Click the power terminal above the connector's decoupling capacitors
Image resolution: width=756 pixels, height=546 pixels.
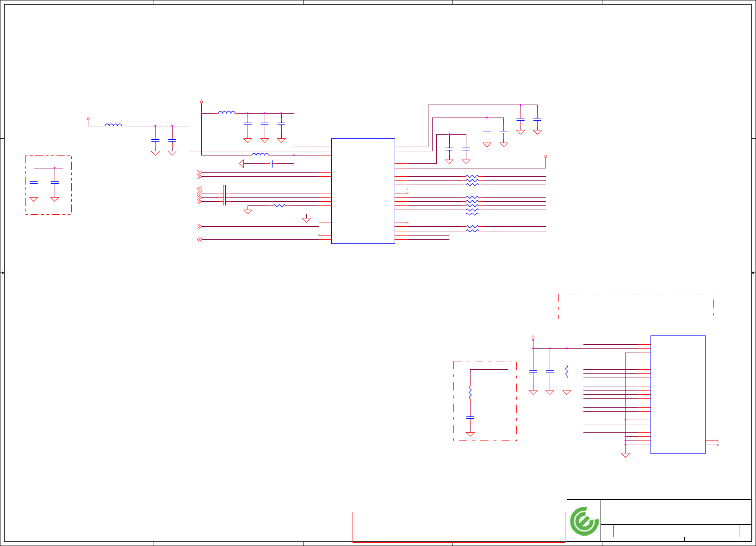point(533,337)
